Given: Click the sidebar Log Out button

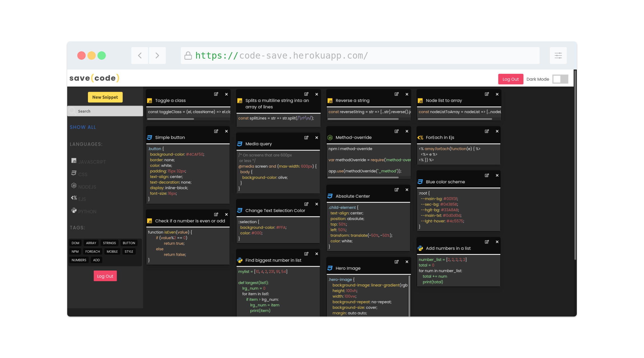Looking at the screenshot, I should pyautogui.click(x=105, y=276).
